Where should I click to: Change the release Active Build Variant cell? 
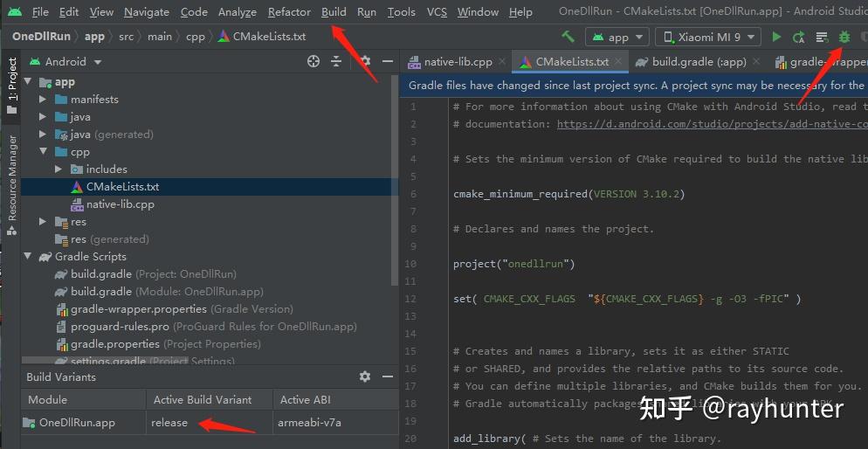(x=210, y=423)
